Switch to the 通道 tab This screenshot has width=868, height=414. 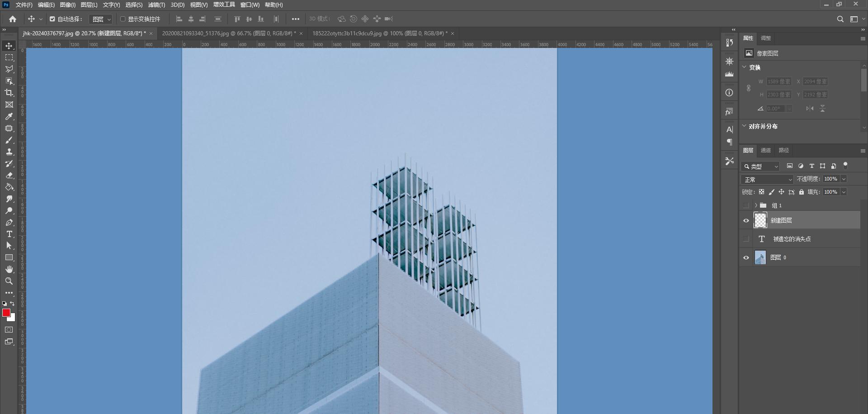point(765,150)
